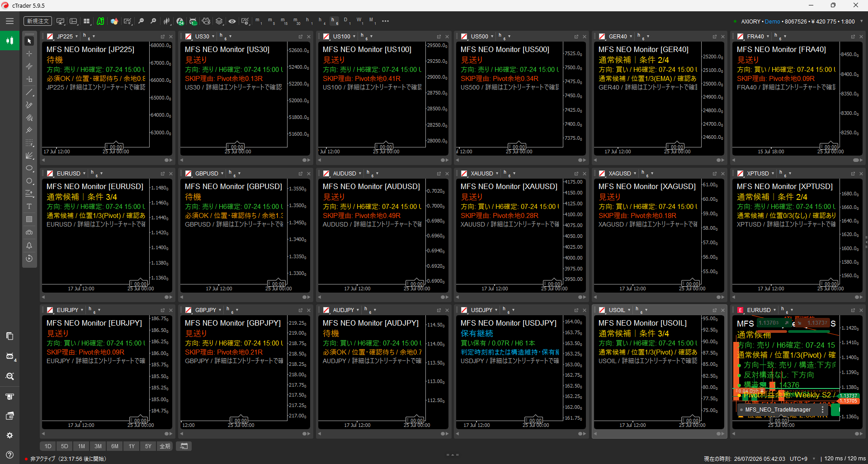Open the Analyze section in sidebar
The image size is (868, 464).
(9, 376)
